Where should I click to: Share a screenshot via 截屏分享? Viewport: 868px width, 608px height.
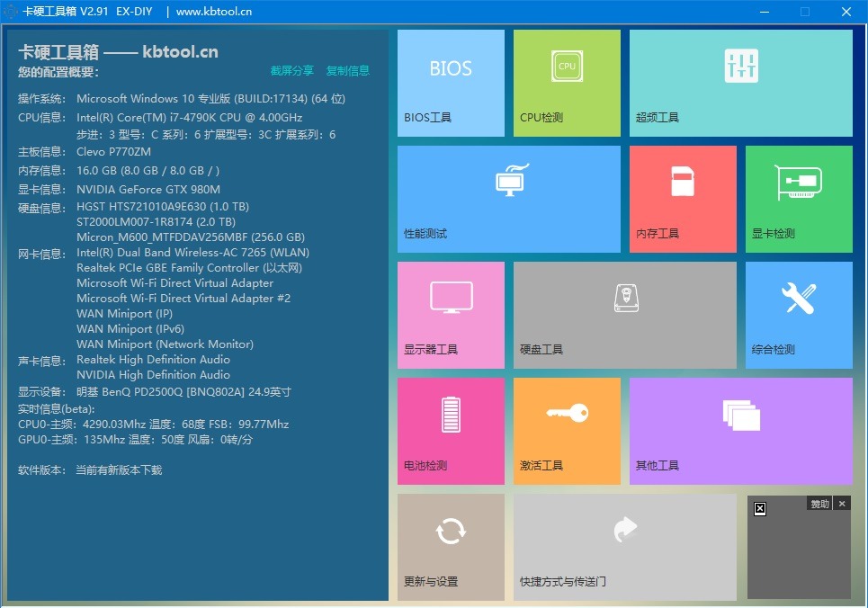pyautogui.click(x=292, y=71)
